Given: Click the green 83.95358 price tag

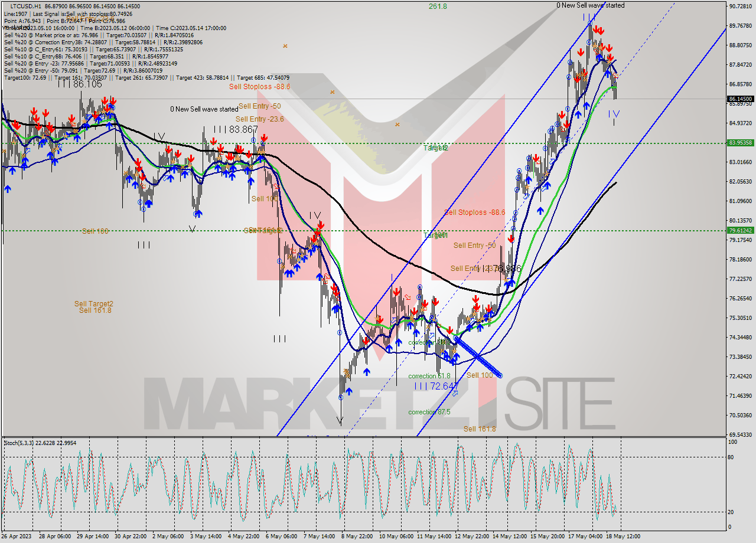Looking at the screenshot, I should [741, 142].
